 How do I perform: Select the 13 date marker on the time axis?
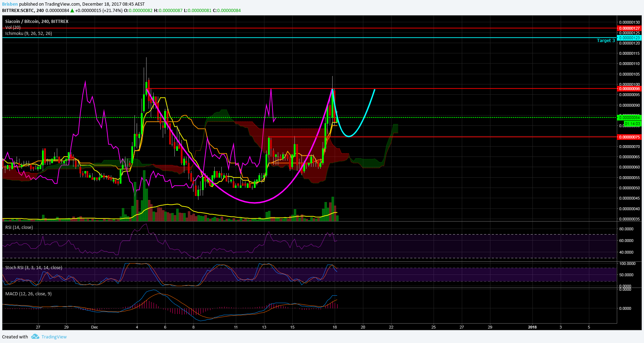pyautogui.click(x=264, y=327)
